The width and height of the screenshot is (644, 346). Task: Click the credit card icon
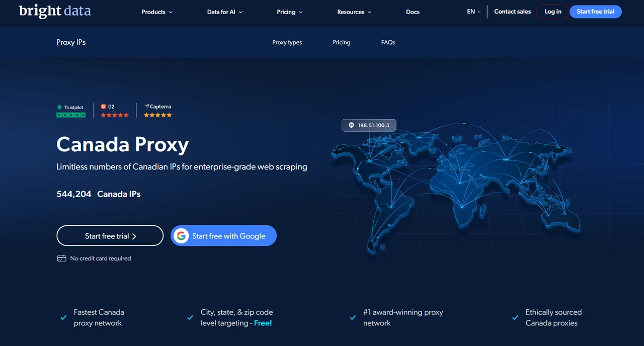61,258
